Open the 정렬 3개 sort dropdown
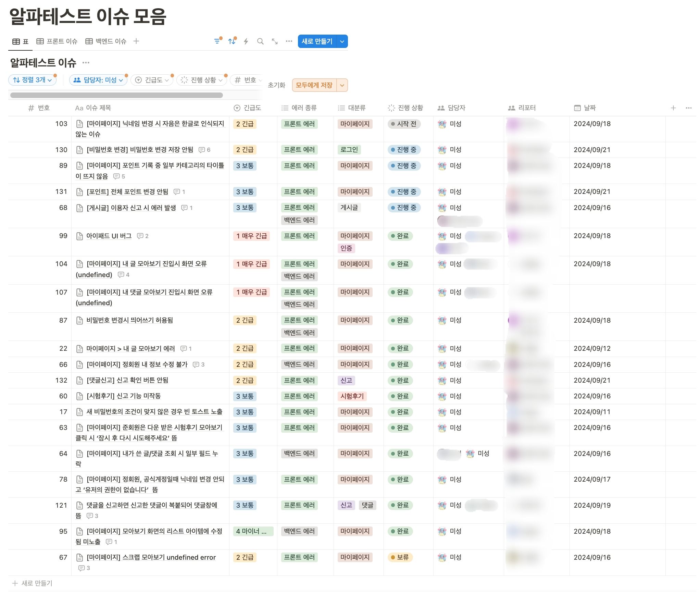 [32, 80]
